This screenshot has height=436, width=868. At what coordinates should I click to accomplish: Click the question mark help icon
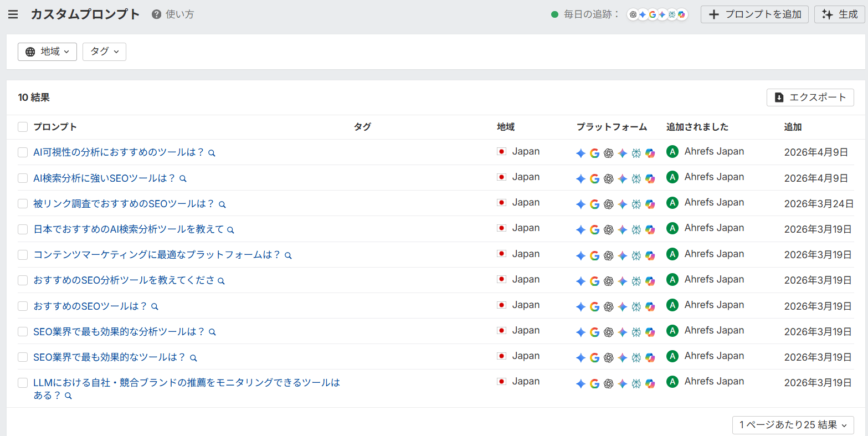(157, 14)
